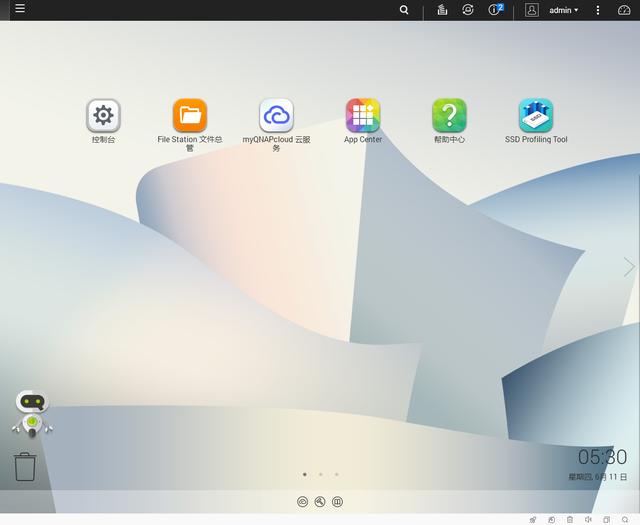Launch File Station 文件总管

190,116
